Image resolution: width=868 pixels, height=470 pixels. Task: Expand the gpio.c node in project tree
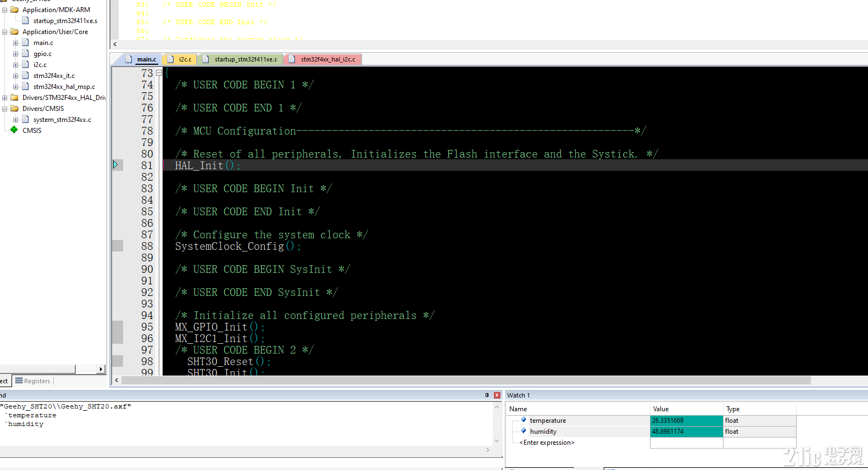click(15, 54)
